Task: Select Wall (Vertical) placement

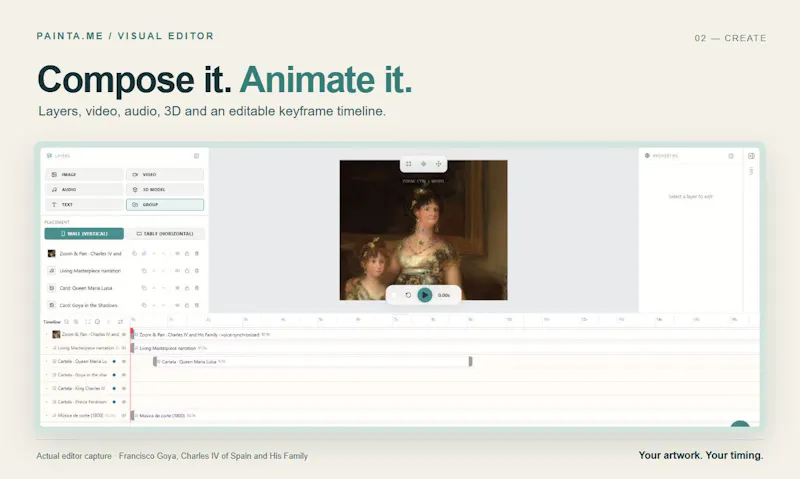Action: click(84, 234)
